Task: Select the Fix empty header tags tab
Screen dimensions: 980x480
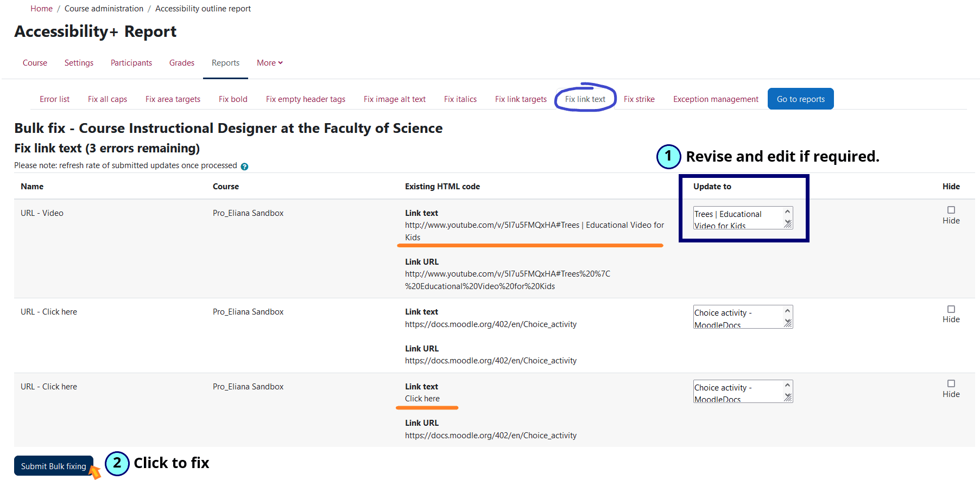Action: [305, 99]
